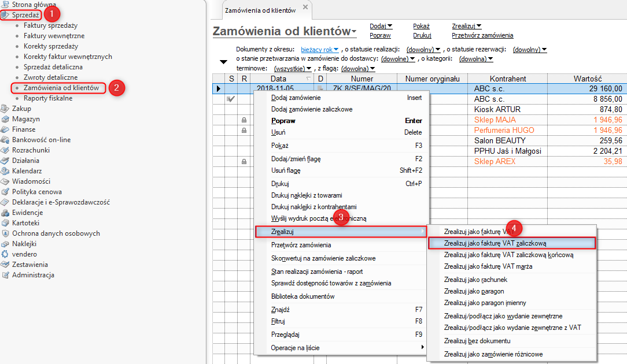Open Korekty sprzedaży in sidebar

pos(51,46)
